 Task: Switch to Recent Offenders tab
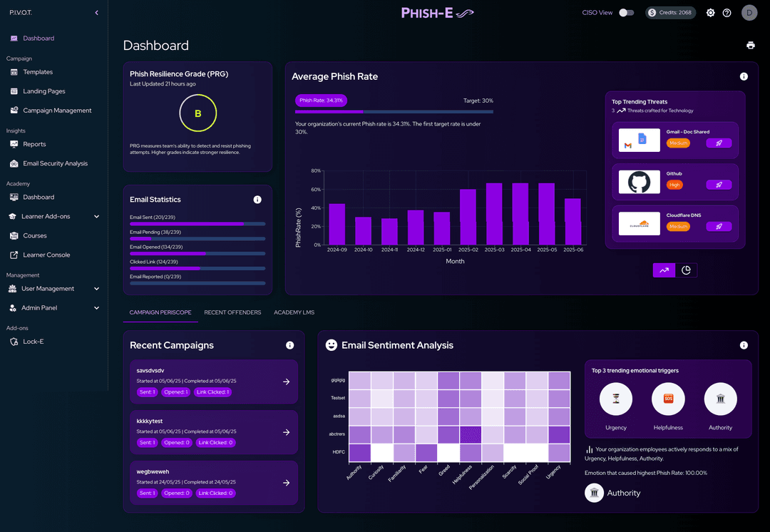tap(232, 312)
